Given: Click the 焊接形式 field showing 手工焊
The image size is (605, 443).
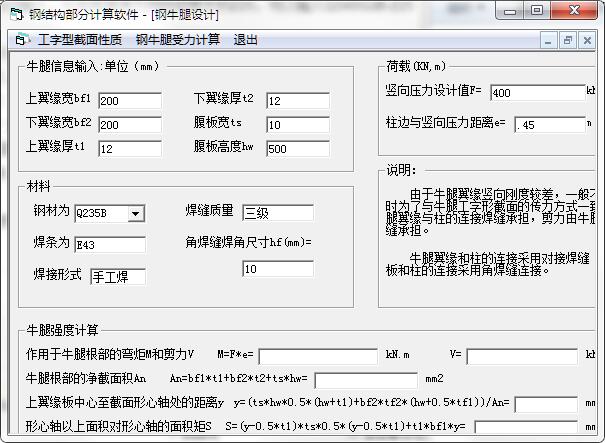Looking at the screenshot, I should [x=118, y=277].
